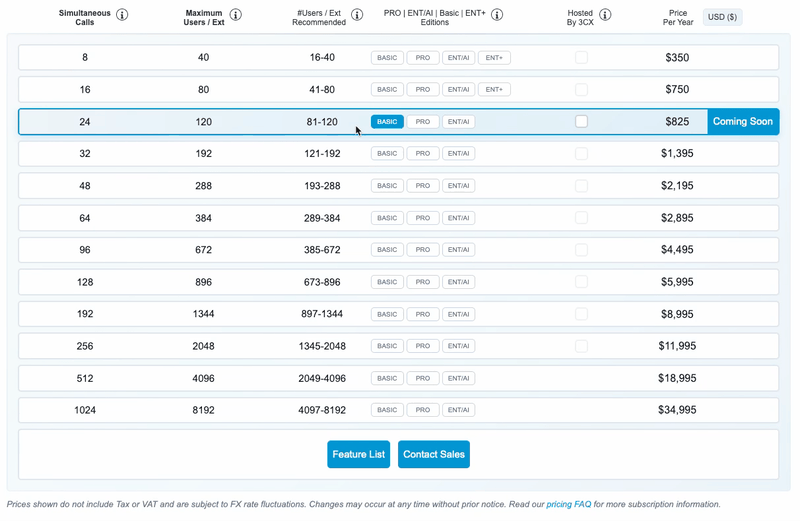Click info icon next to Maximum Users / Ext
The height and width of the screenshot is (521, 800).
(235, 15)
